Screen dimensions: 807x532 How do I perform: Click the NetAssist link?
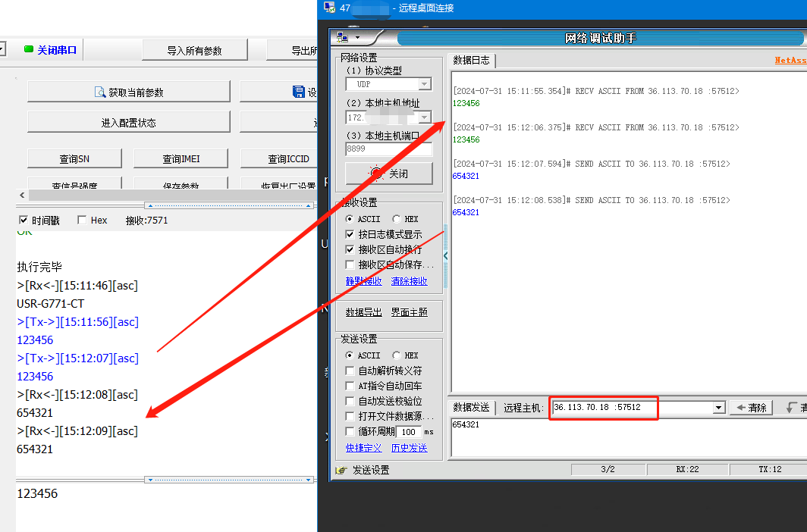[790, 60]
